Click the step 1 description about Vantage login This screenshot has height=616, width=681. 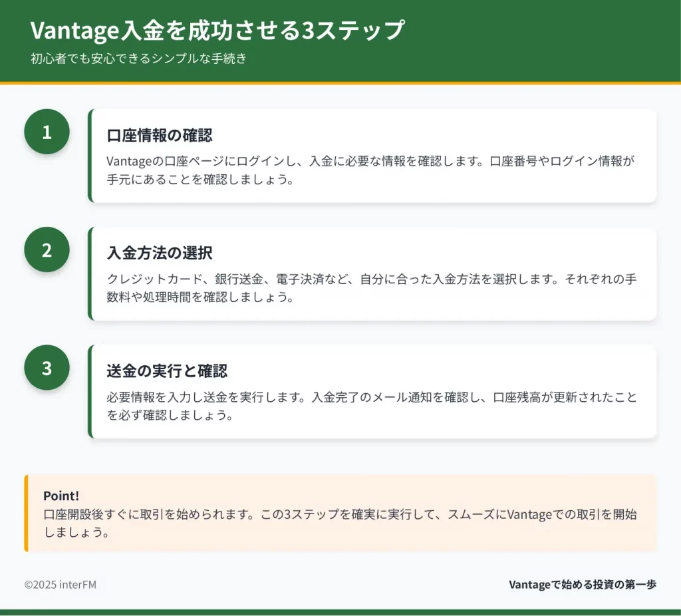coord(371,170)
